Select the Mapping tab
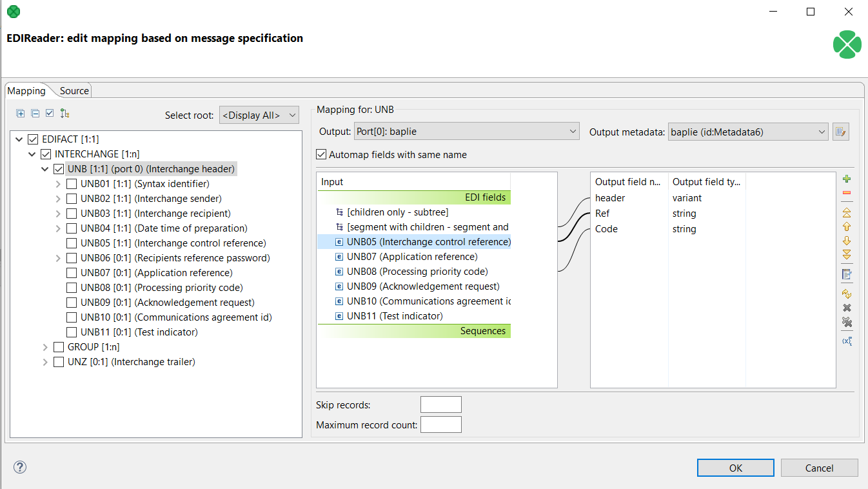 coord(26,91)
